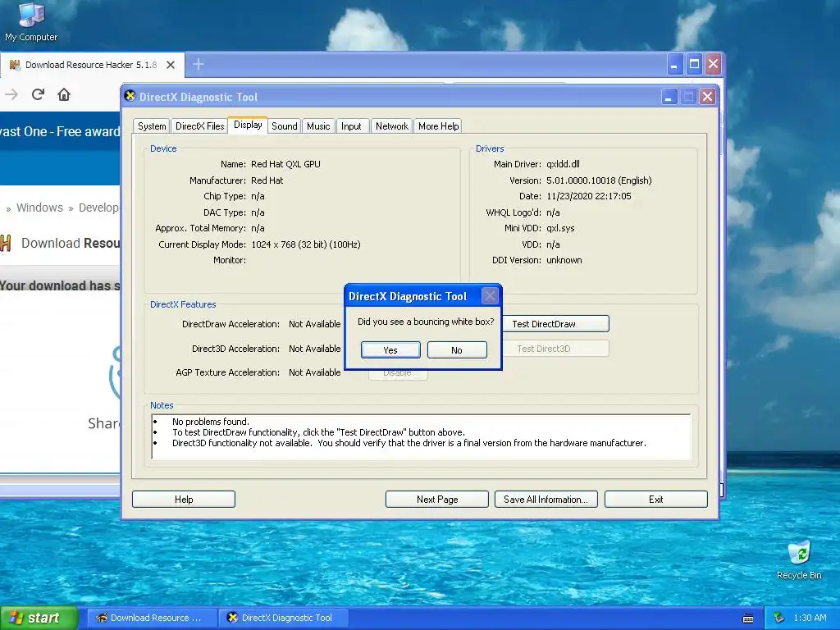
Task: Click the Notes text box
Action: coord(422,436)
